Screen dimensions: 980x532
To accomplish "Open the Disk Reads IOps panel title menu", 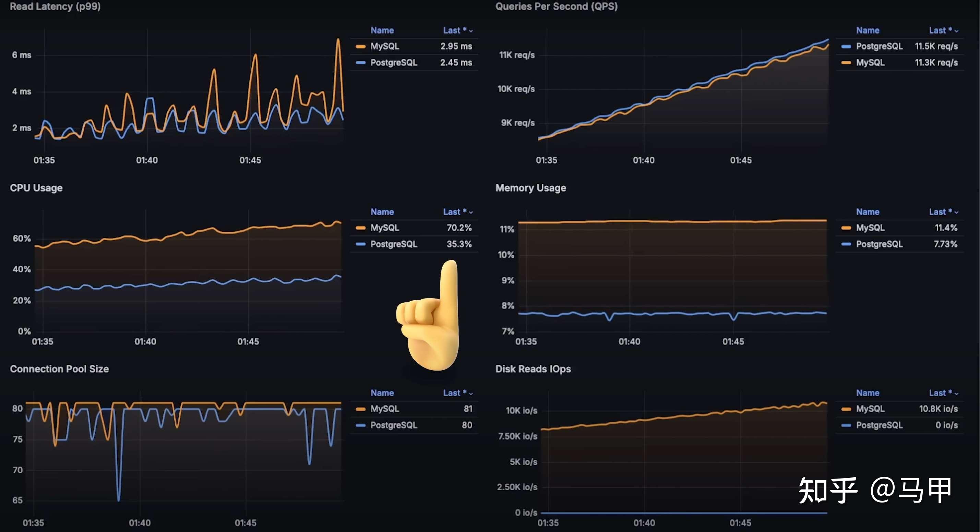I will [533, 369].
